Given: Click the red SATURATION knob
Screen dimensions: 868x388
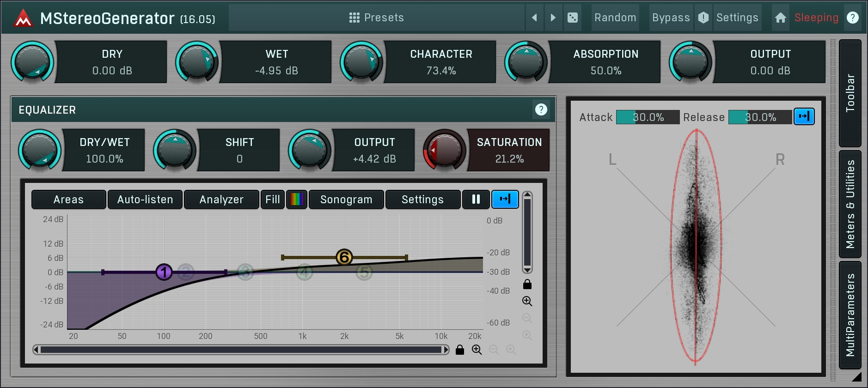Looking at the screenshot, I should click(445, 150).
